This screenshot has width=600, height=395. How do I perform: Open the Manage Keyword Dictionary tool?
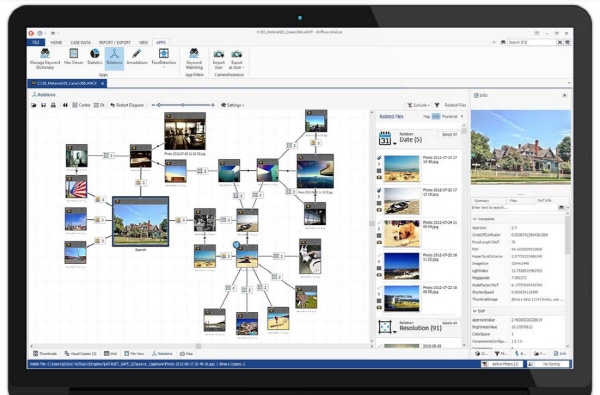click(45, 59)
